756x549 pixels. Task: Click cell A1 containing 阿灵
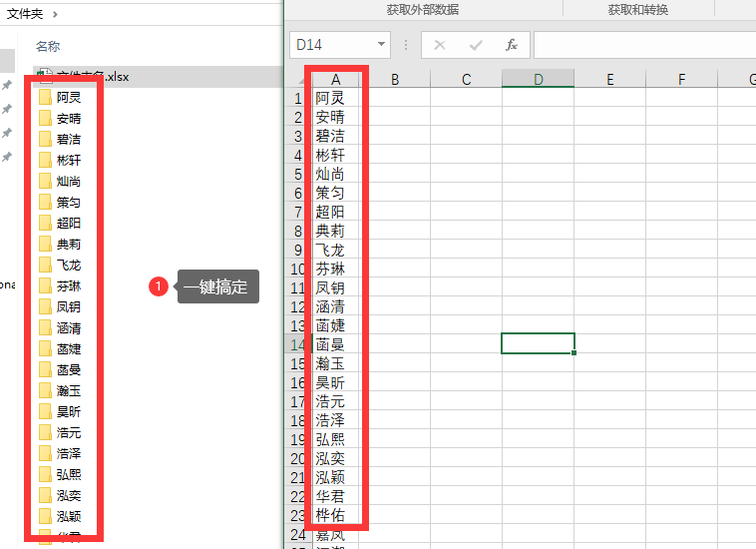336,98
